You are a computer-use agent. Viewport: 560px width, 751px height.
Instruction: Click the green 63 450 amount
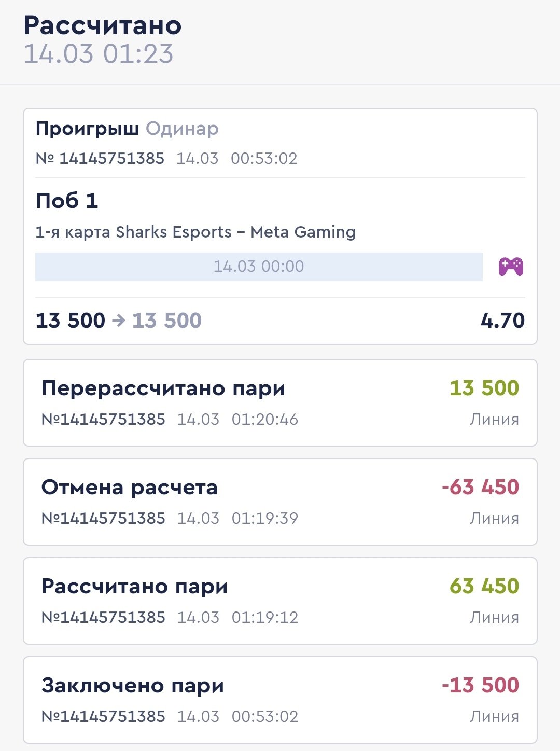click(x=484, y=587)
